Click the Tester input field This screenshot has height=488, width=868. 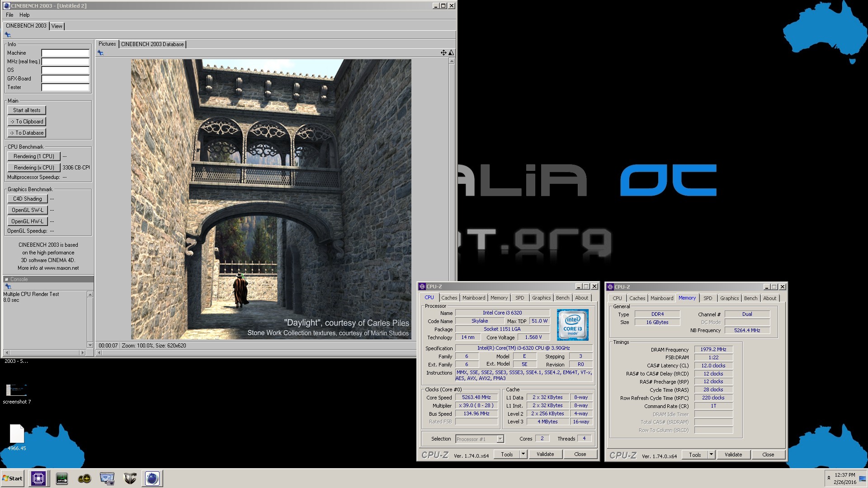[x=66, y=87]
